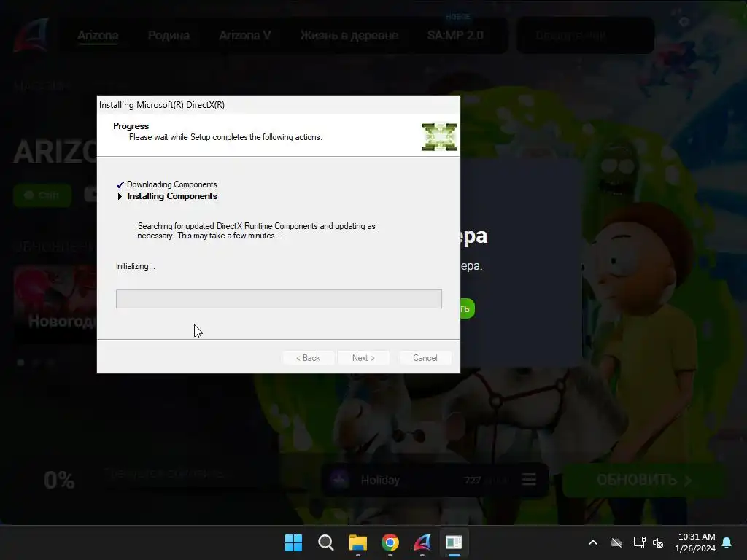This screenshot has width=747, height=560.
Task: Open the clock showing 10:31 AM
Action: pyautogui.click(x=695, y=542)
